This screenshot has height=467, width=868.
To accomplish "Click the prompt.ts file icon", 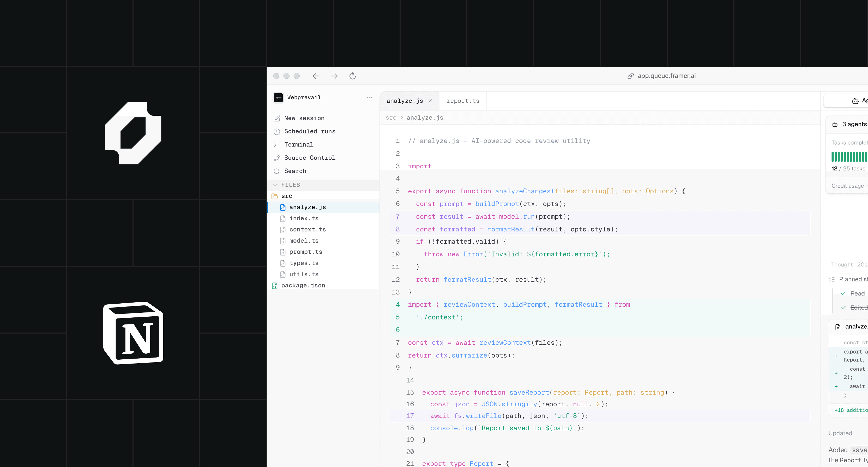I will click(x=283, y=252).
